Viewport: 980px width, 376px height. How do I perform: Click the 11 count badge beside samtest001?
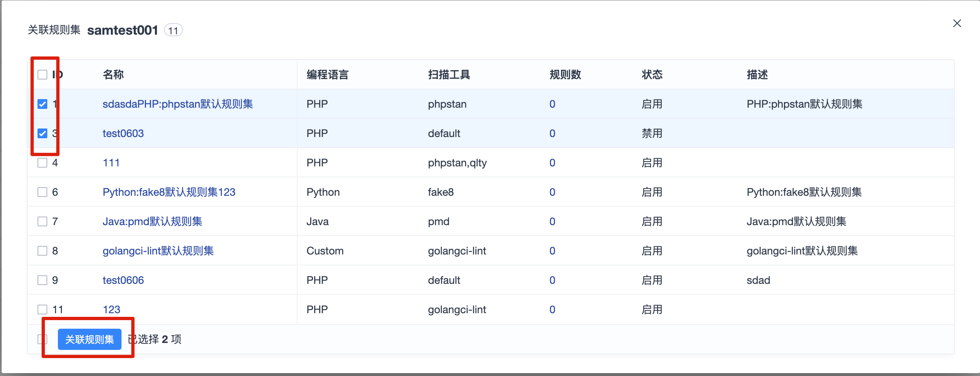pyautogui.click(x=173, y=30)
